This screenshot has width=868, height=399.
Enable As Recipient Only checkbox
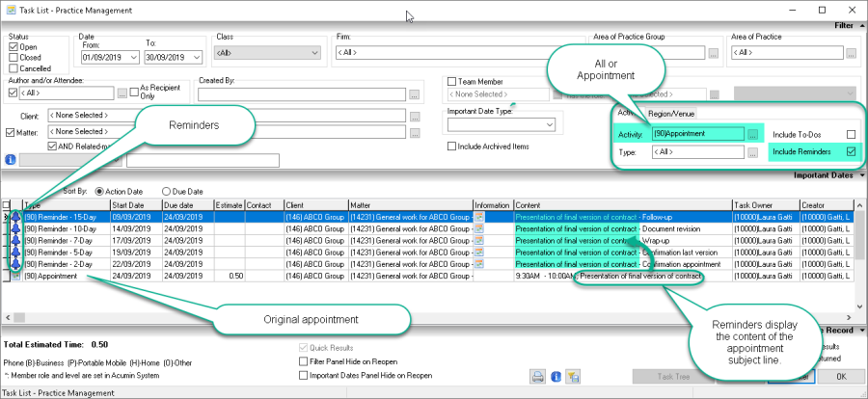[134, 92]
